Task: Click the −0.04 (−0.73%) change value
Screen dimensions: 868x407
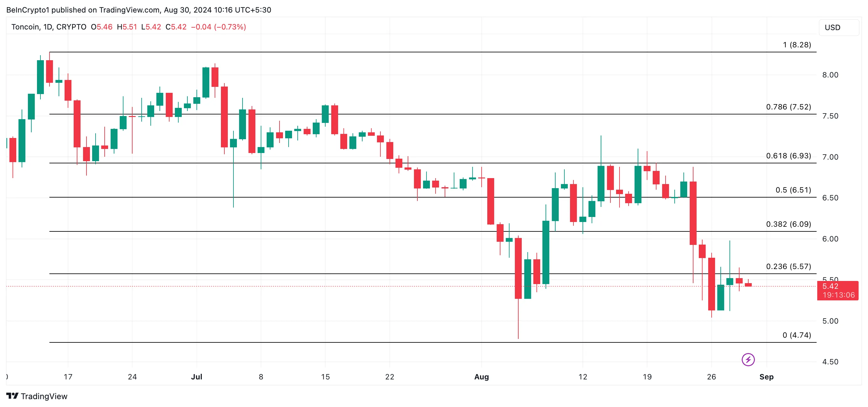Action: 218,27
